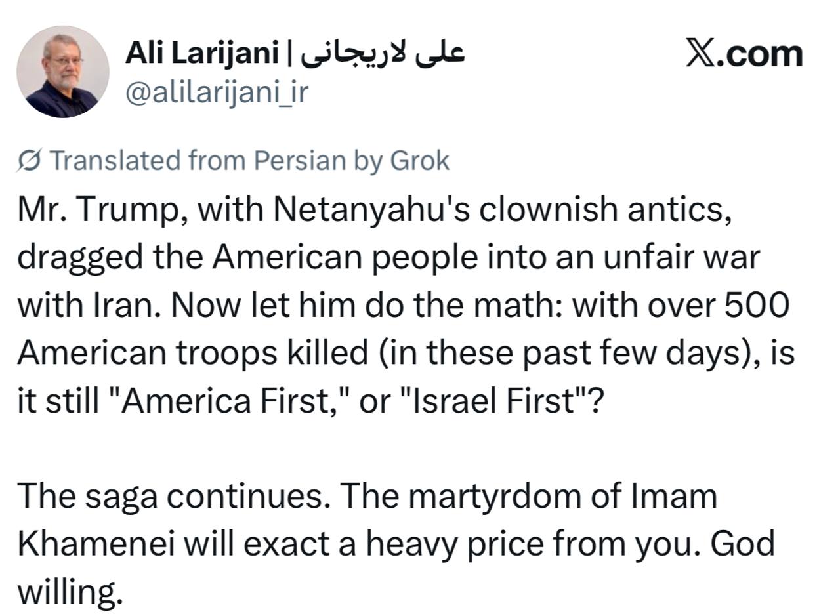Click the final word "willing."
The height and width of the screenshot is (616, 840).
[x=70, y=592]
